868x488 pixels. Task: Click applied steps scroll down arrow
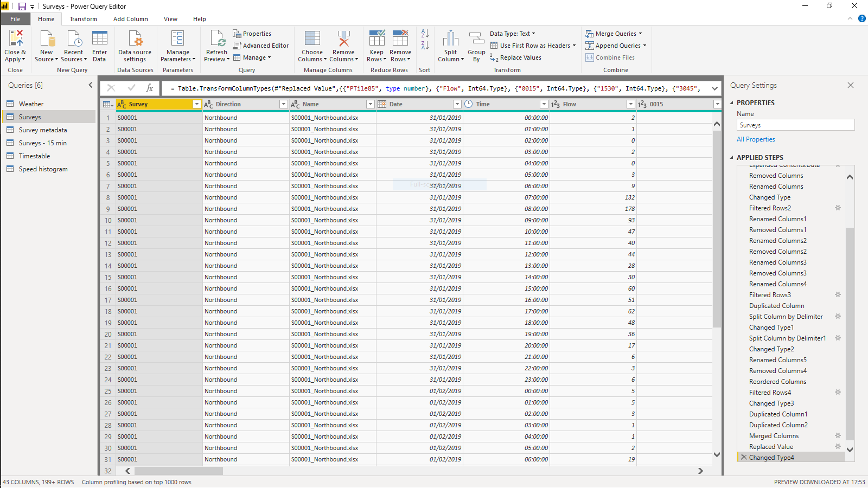click(x=850, y=450)
